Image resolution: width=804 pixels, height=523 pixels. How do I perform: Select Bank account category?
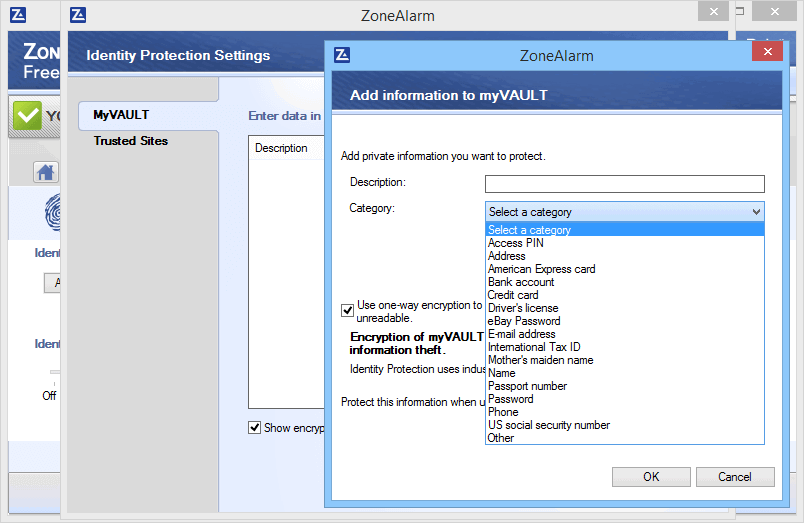(625, 282)
